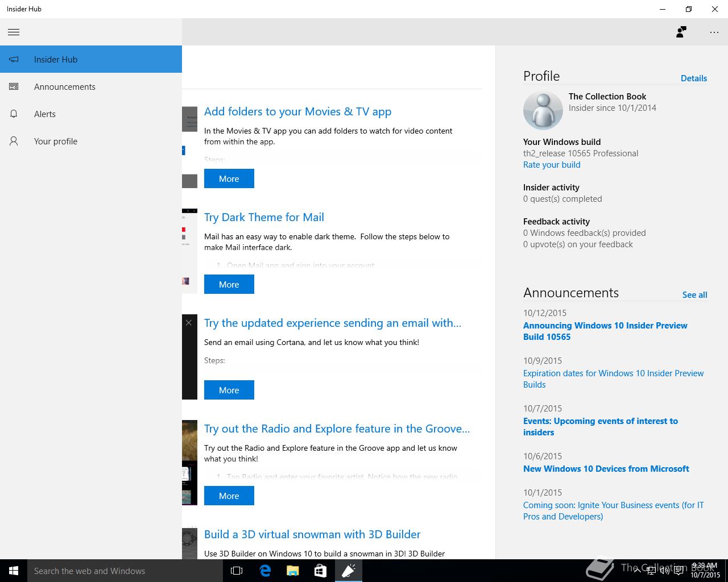Image resolution: width=728 pixels, height=582 pixels.
Task: Click Rate your build link
Action: click(552, 165)
